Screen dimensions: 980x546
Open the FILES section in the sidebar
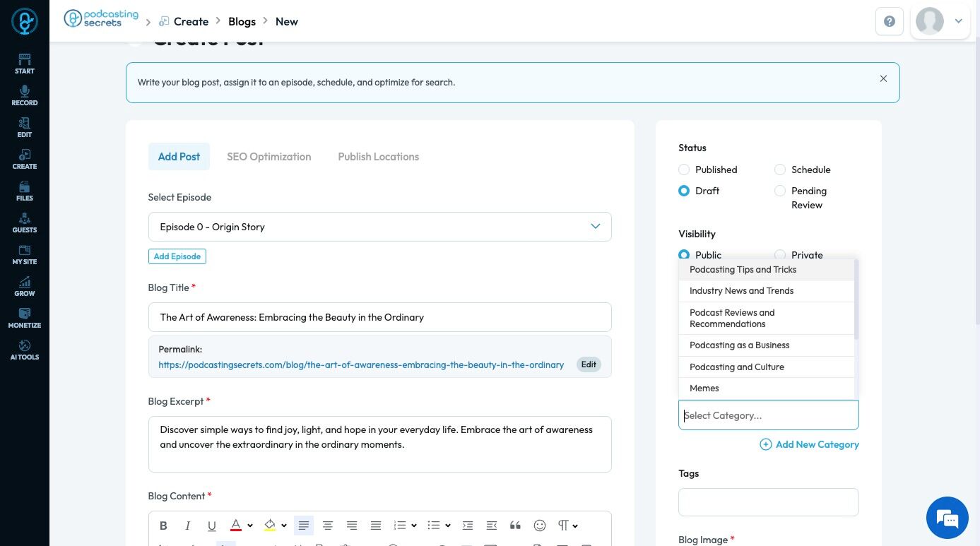[x=25, y=191]
